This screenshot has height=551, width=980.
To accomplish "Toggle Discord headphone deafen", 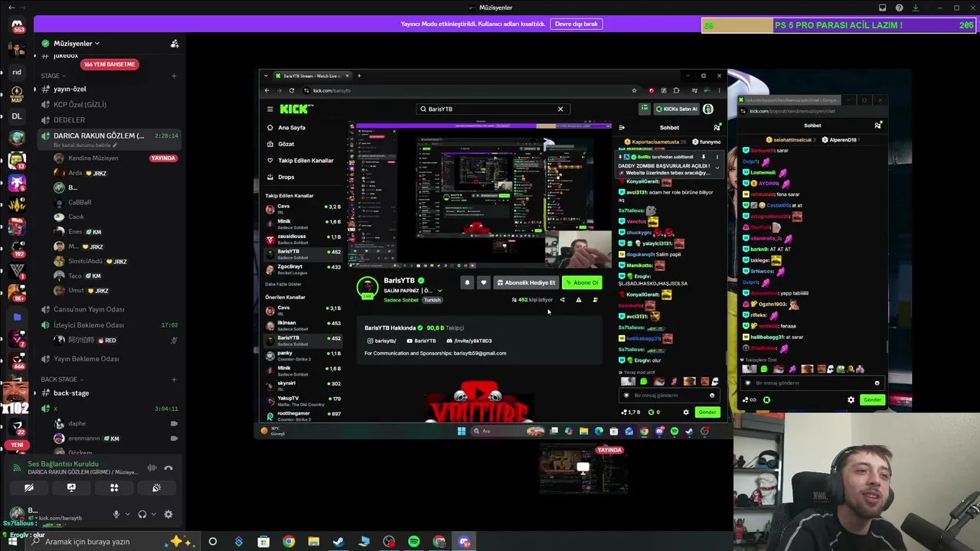I will (142, 514).
